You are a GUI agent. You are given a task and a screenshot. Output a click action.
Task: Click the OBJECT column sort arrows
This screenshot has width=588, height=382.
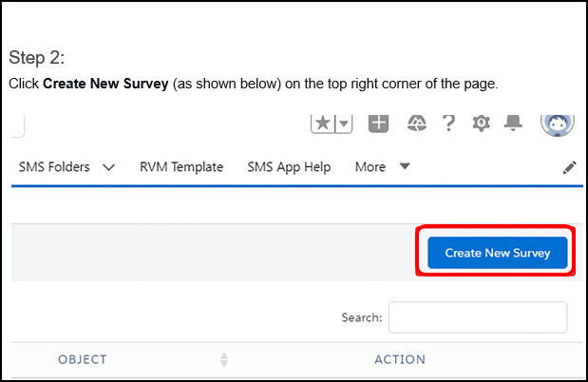tap(224, 360)
